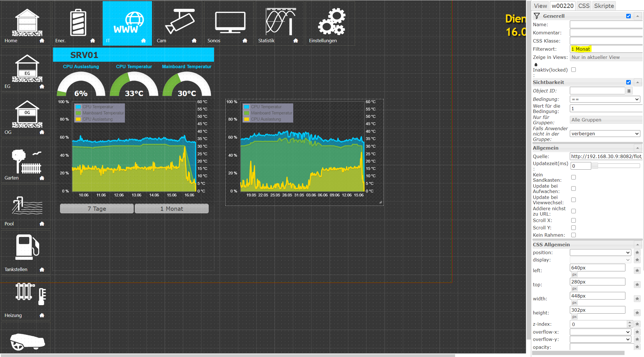Click the Updatezeit slider handle
Screen dimensions: 644x357
595,166
